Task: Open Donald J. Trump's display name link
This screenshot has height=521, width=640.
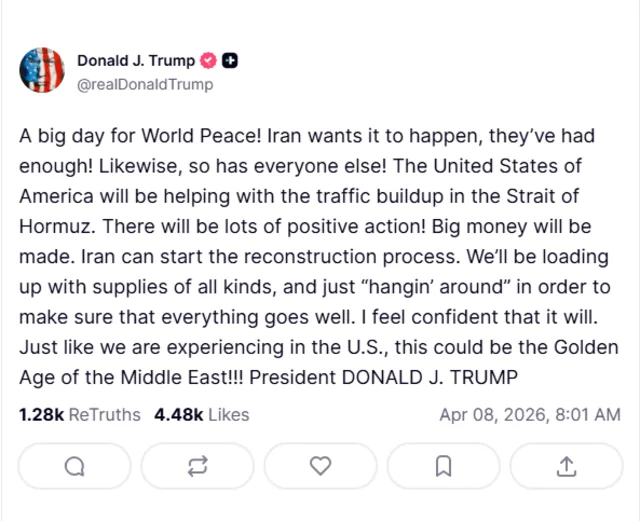Action: [x=135, y=61]
